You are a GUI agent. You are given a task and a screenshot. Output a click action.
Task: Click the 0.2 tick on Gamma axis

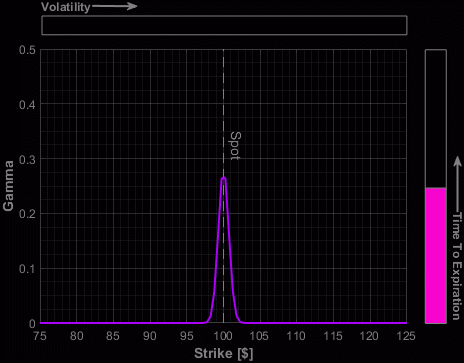coord(27,214)
